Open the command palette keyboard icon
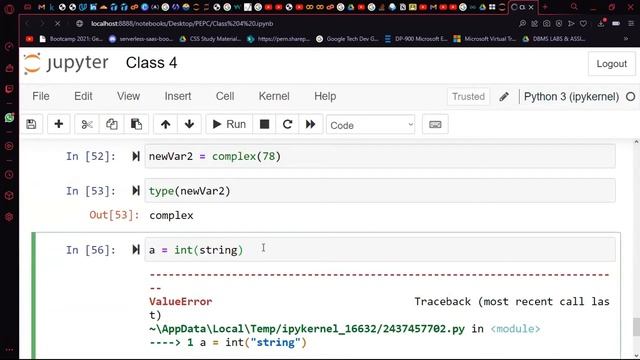This screenshot has width=640, height=360. click(x=435, y=124)
